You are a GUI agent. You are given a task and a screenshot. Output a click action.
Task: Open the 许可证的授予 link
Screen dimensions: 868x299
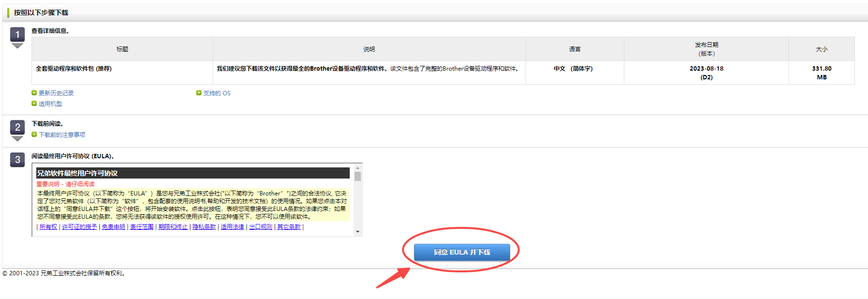79,227
